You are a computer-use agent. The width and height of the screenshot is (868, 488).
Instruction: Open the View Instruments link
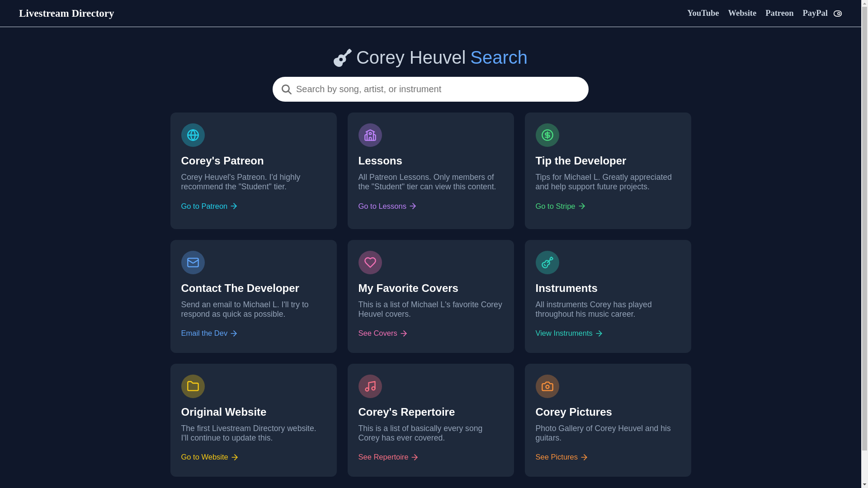click(x=569, y=333)
